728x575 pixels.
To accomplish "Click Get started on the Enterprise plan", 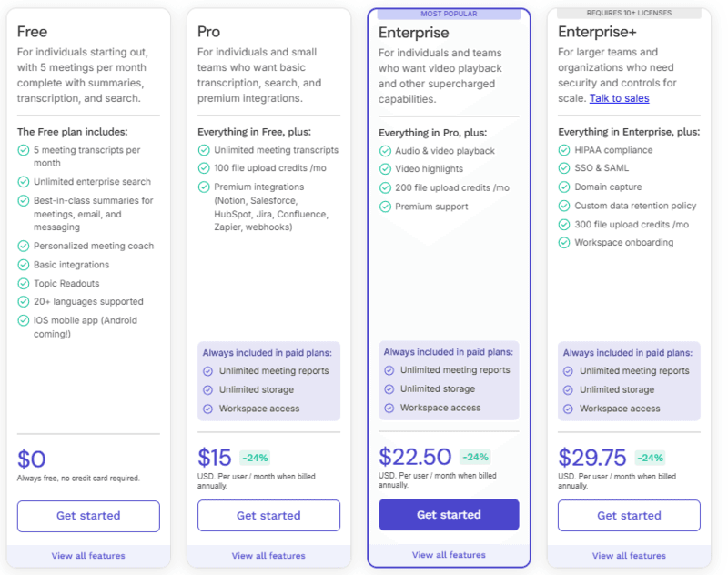I will [448, 514].
